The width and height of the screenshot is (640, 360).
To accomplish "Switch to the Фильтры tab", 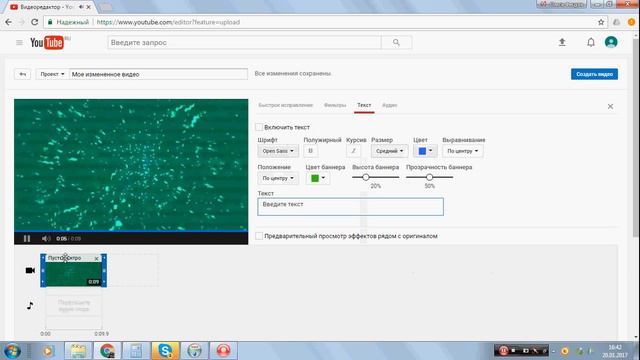I will [x=335, y=105].
